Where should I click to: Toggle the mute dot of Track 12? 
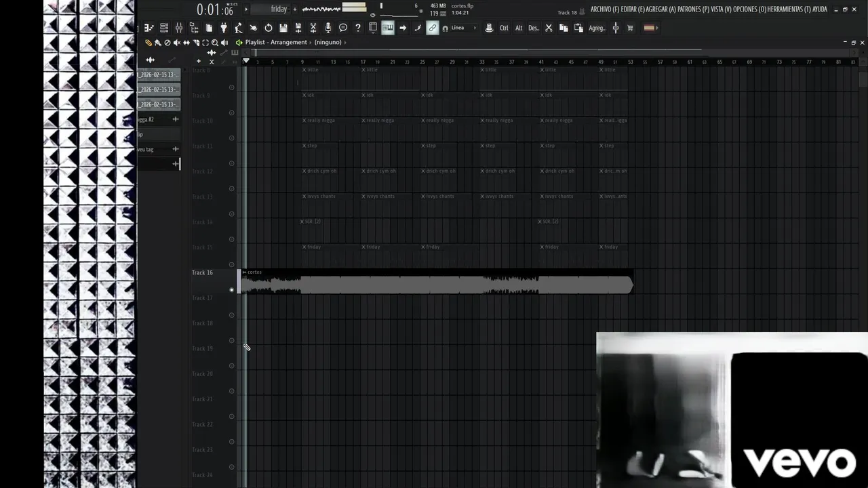pyautogui.click(x=231, y=188)
